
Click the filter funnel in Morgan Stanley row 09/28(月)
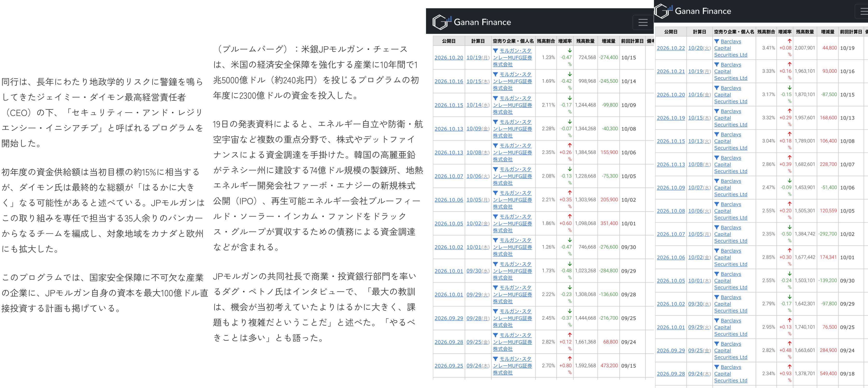[x=495, y=311]
